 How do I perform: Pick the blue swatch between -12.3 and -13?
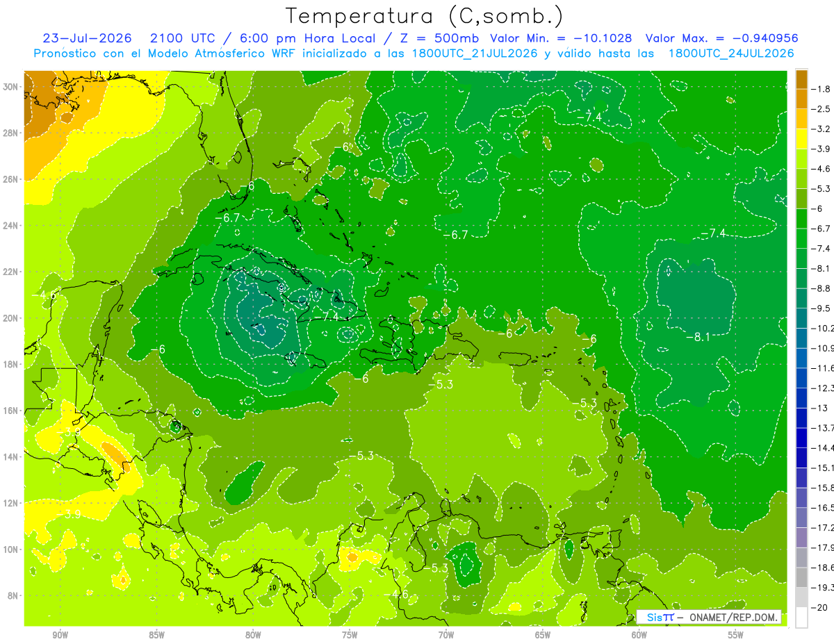(x=801, y=397)
